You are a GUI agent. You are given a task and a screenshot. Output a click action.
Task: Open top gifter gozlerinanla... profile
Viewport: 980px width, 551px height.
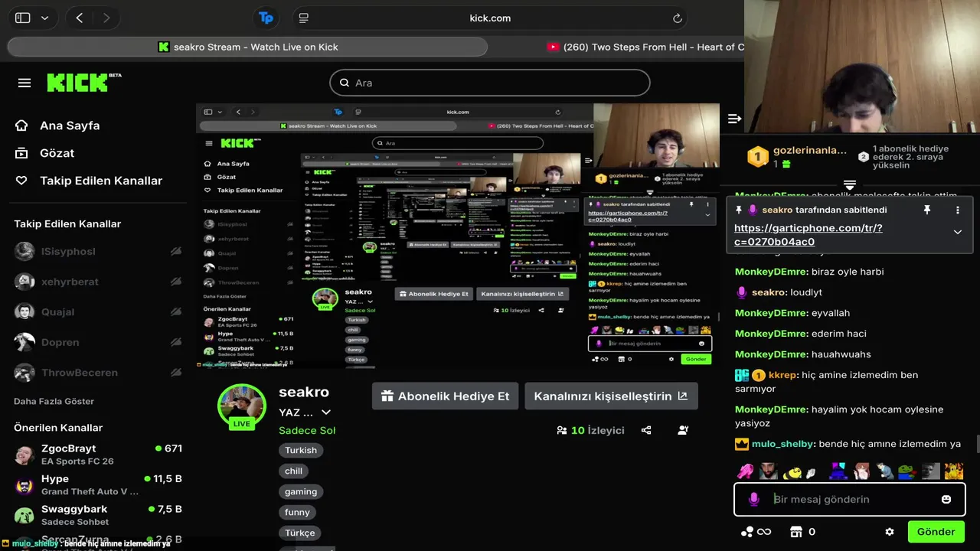tap(796, 156)
